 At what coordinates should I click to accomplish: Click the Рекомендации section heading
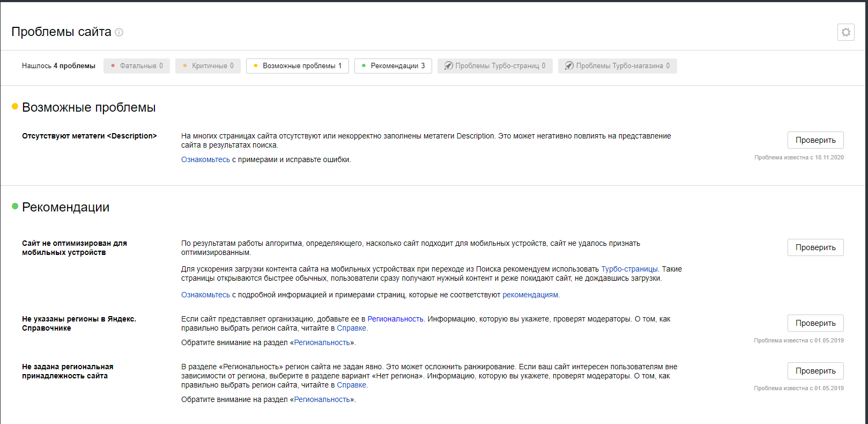tap(65, 207)
